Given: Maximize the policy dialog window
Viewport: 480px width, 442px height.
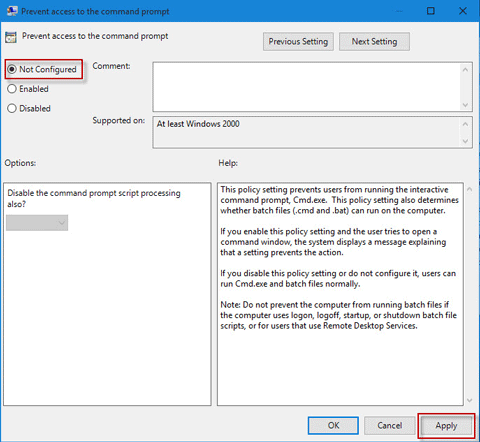Looking at the screenshot, I should coord(431,11).
